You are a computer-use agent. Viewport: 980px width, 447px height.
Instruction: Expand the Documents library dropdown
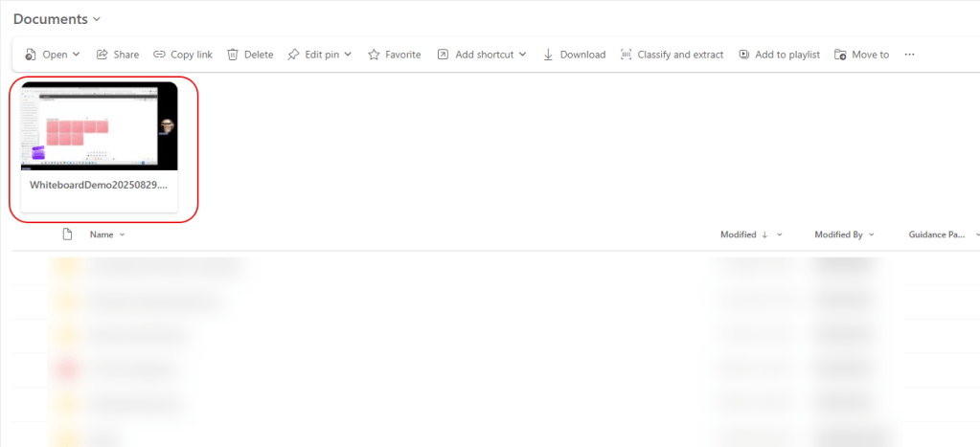click(96, 19)
